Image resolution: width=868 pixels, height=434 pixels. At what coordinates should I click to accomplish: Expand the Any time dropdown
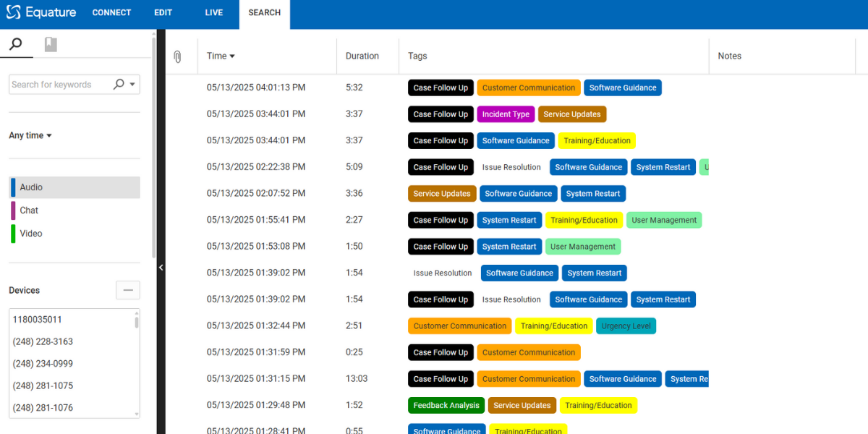(30, 135)
